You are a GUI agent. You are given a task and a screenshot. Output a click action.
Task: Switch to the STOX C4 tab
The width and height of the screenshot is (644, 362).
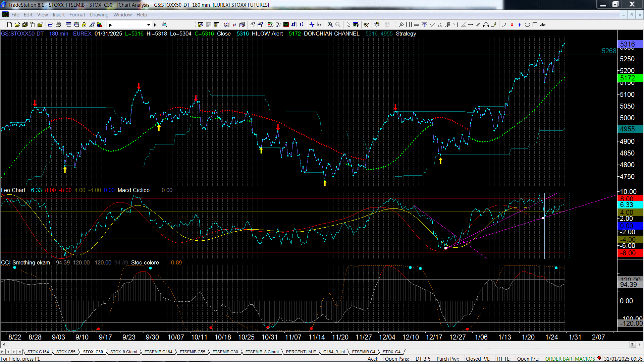tap(391, 352)
